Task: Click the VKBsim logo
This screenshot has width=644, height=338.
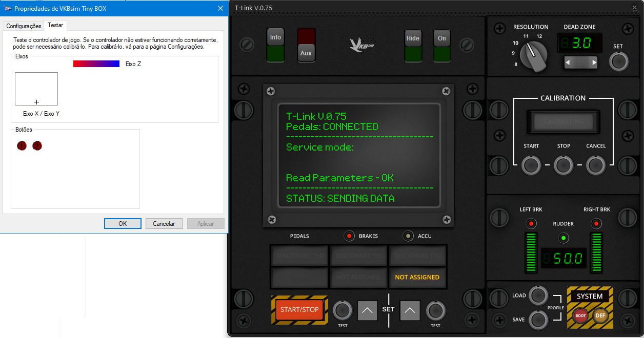Action: tap(362, 45)
